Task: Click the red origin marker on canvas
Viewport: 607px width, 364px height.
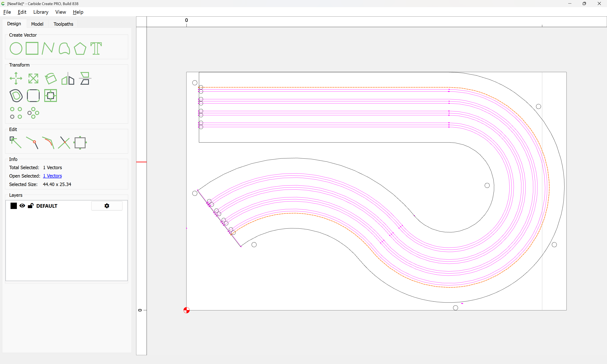Action: click(187, 310)
